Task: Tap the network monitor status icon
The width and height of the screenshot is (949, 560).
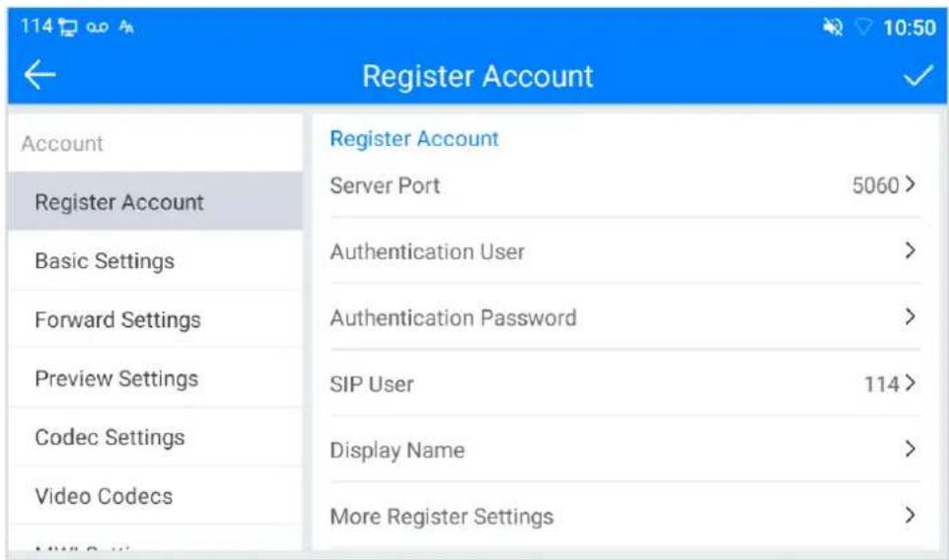Action: click(x=68, y=28)
